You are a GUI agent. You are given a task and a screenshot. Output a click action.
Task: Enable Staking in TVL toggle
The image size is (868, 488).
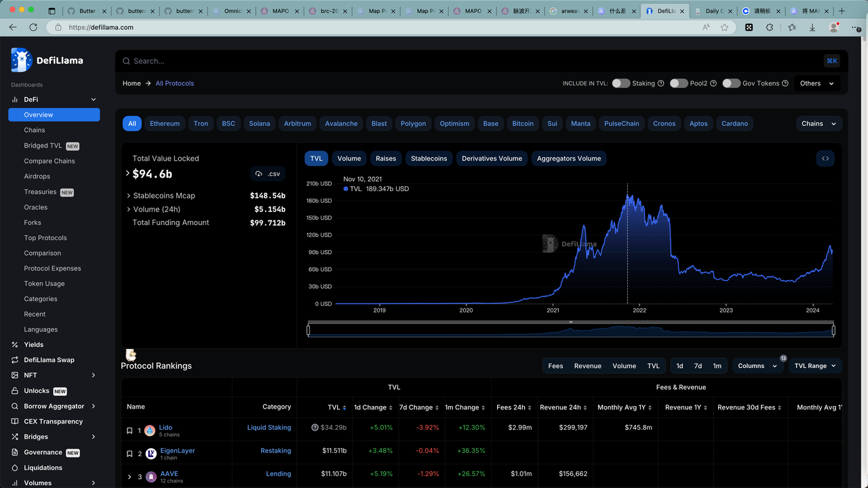tap(620, 83)
